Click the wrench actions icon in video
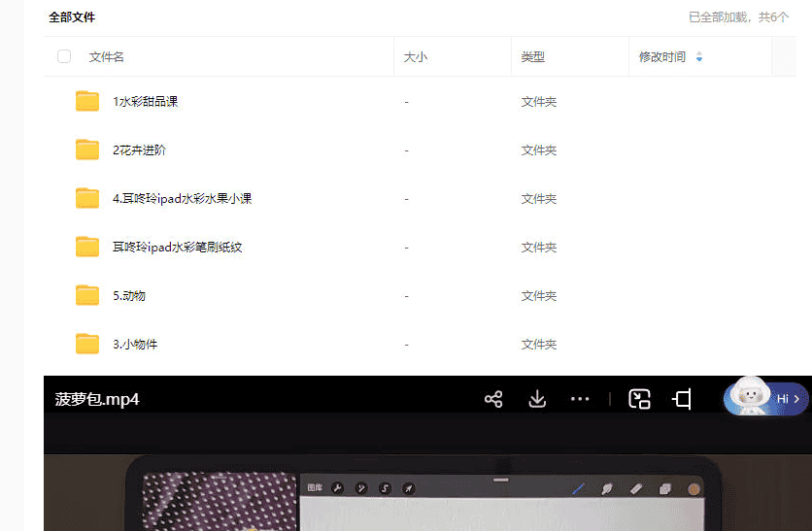Image resolution: width=812 pixels, height=531 pixels. point(338,488)
